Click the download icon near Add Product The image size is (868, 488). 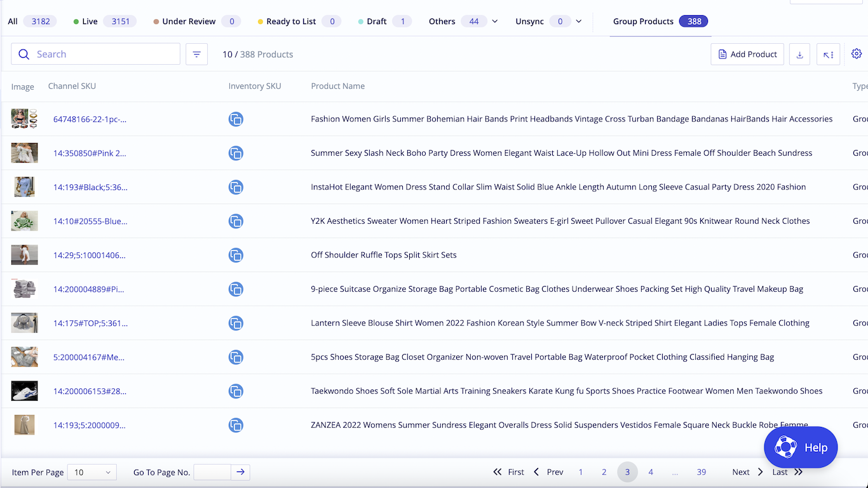point(799,55)
